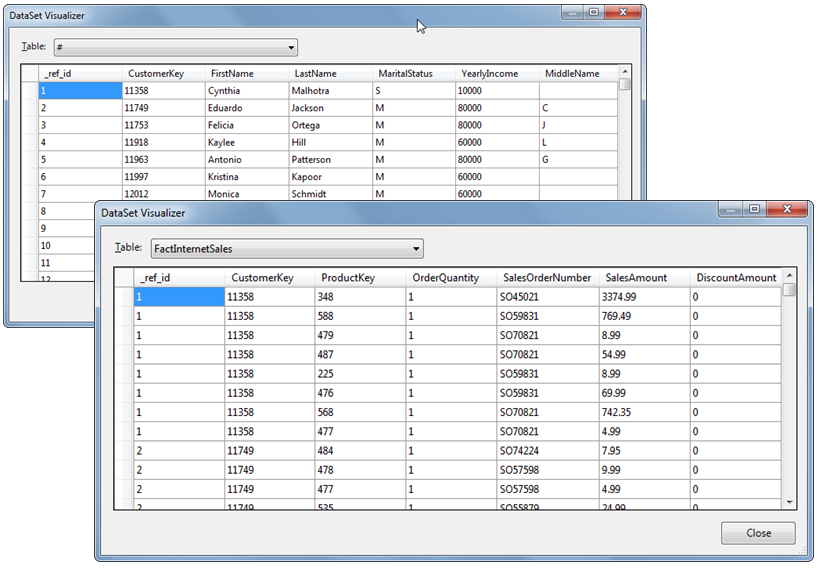The width and height of the screenshot is (821, 569).
Task: Minimize the front DataSet Visualizer window
Action: (x=730, y=209)
